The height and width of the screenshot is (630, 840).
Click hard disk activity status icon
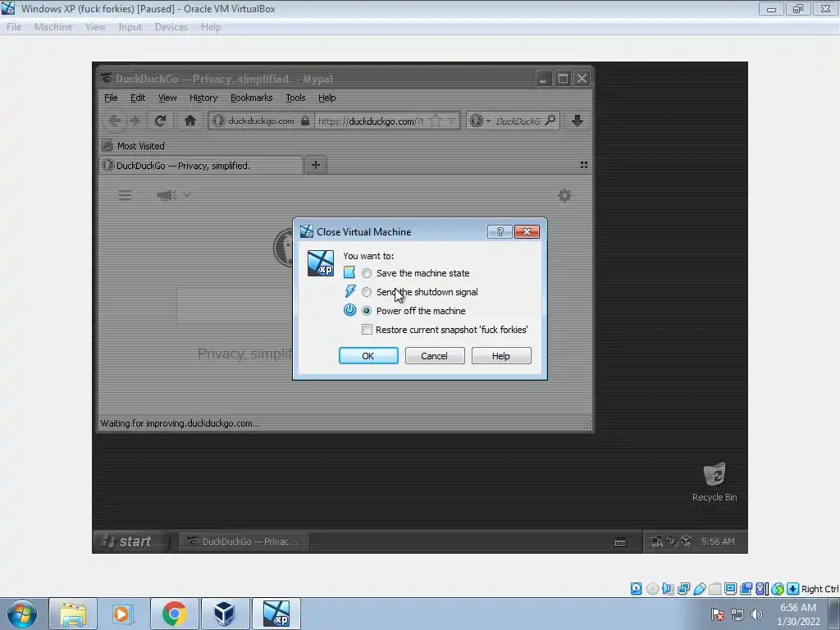tap(636, 589)
